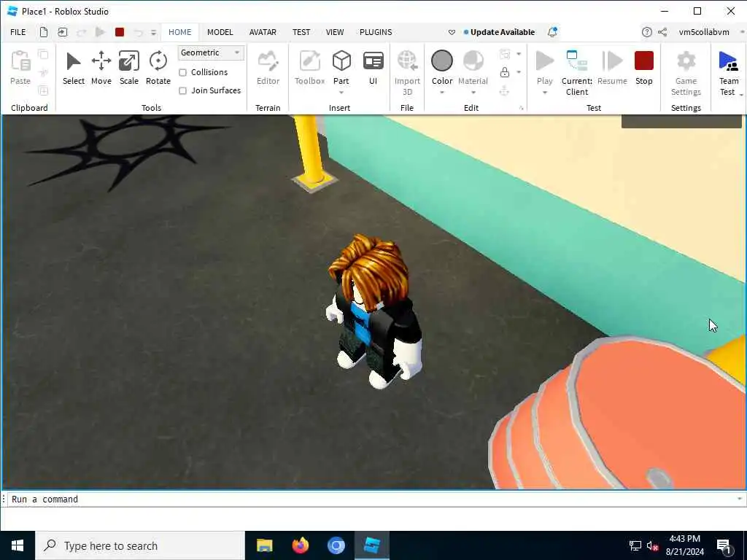Click the Redo arrow in quick access bar
747x560 pixels.
tap(82, 32)
